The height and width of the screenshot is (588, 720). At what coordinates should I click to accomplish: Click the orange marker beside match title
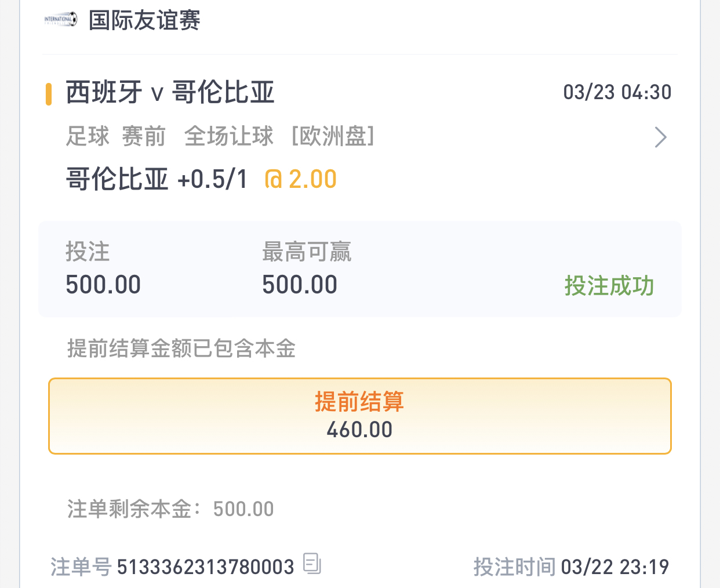point(49,94)
